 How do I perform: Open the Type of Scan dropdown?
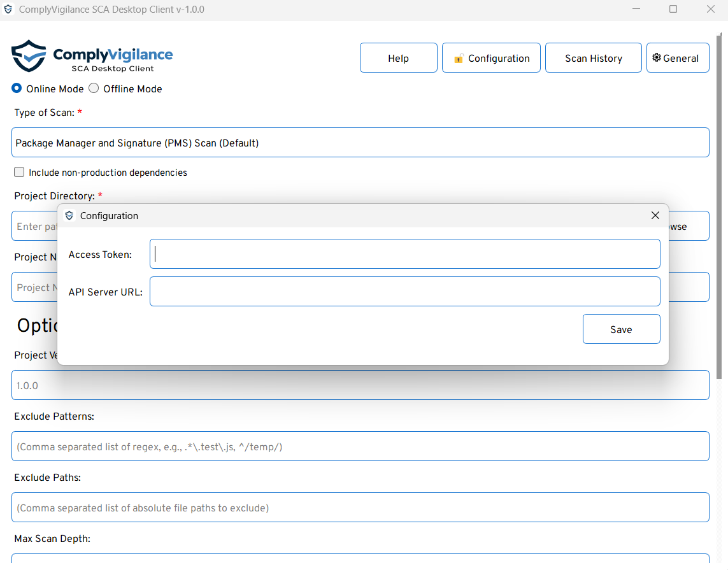coord(360,143)
